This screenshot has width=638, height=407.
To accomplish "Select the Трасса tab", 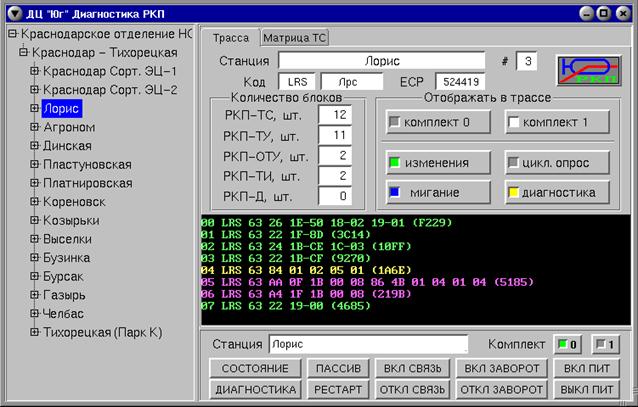I will (231, 38).
